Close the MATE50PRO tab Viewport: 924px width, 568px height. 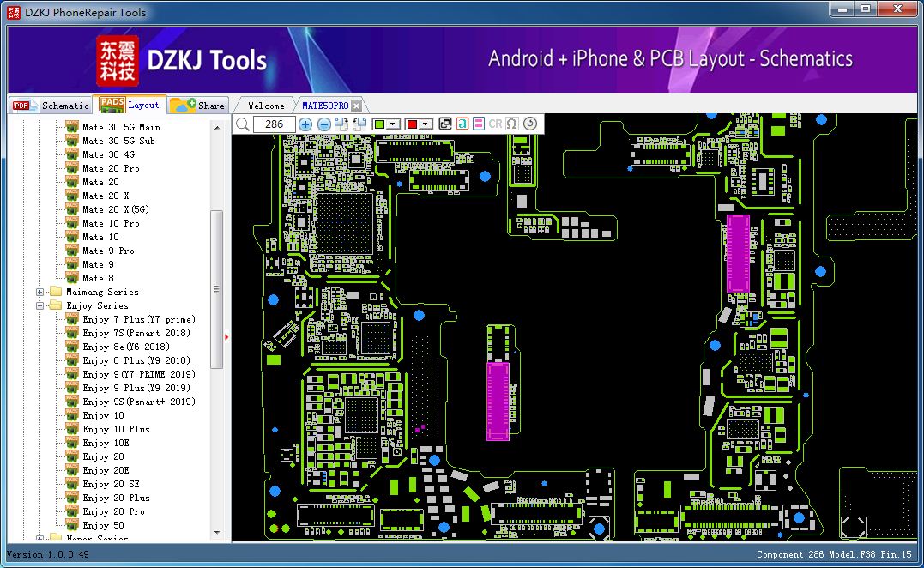coord(357,106)
